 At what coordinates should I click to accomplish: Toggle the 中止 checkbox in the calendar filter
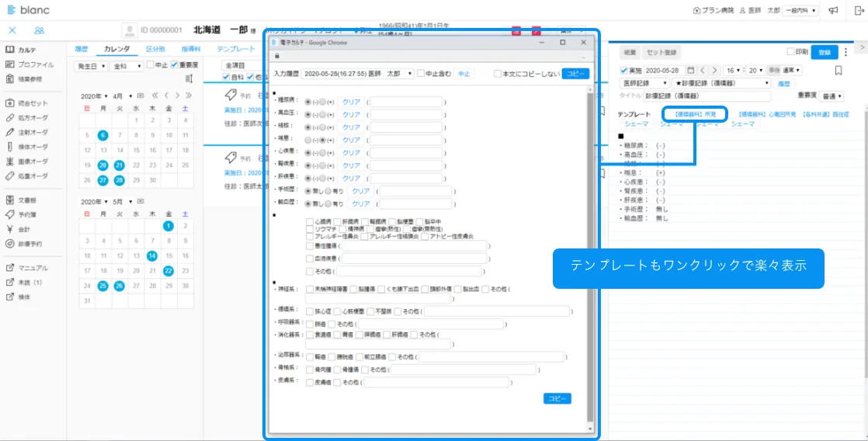point(150,64)
